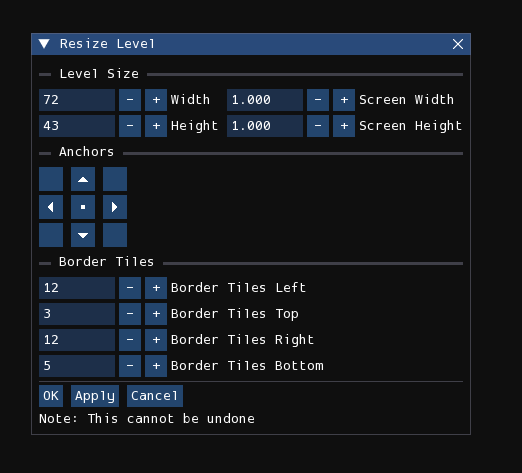Increase Border Tiles Right with plus
Image resolution: width=522 pixels, height=473 pixels.
coord(156,340)
